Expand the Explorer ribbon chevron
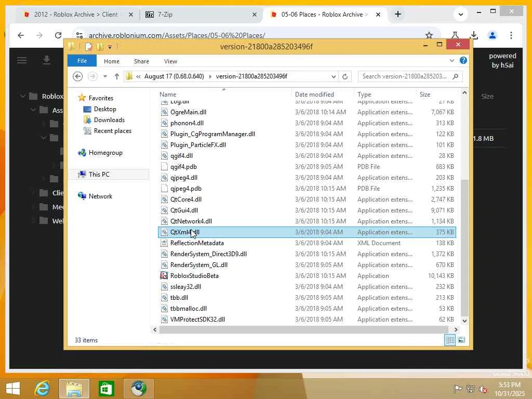The width and height of the screenshot is (532, 399). [451, 61]
